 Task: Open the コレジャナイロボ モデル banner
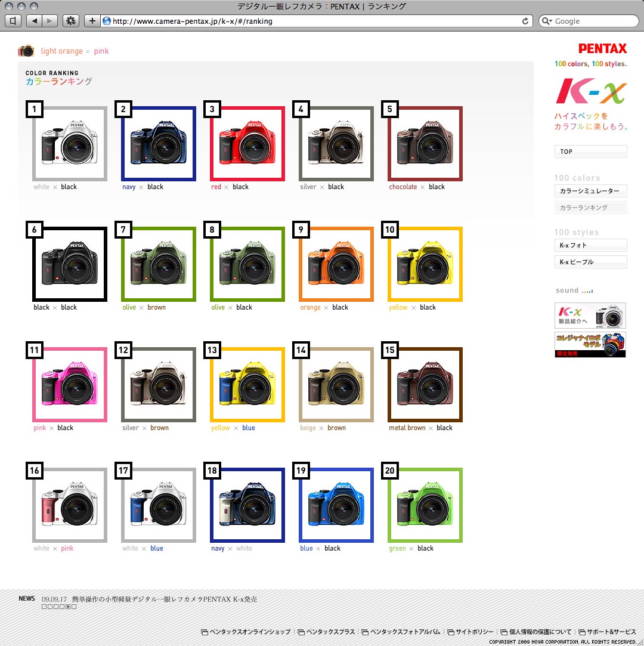coord(590,344)
